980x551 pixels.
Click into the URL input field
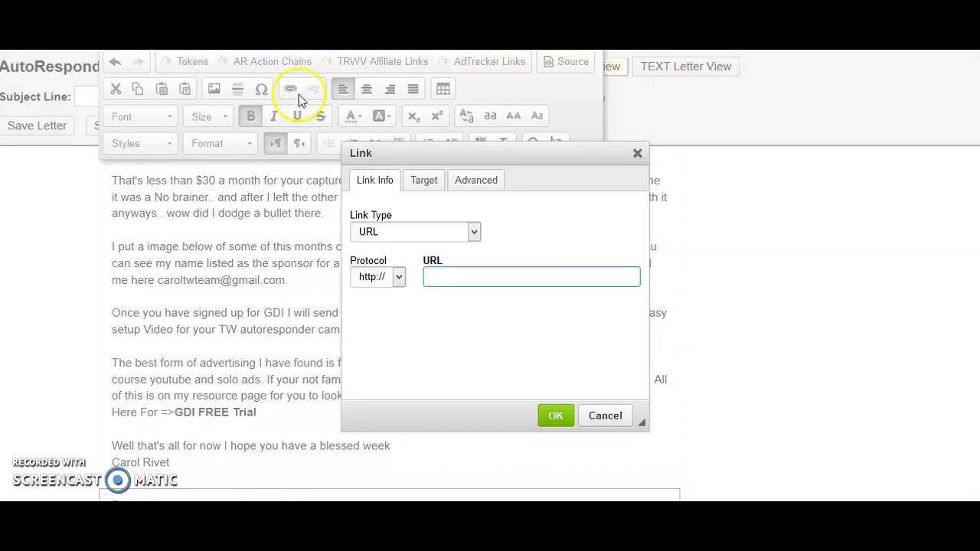point(531,277)
